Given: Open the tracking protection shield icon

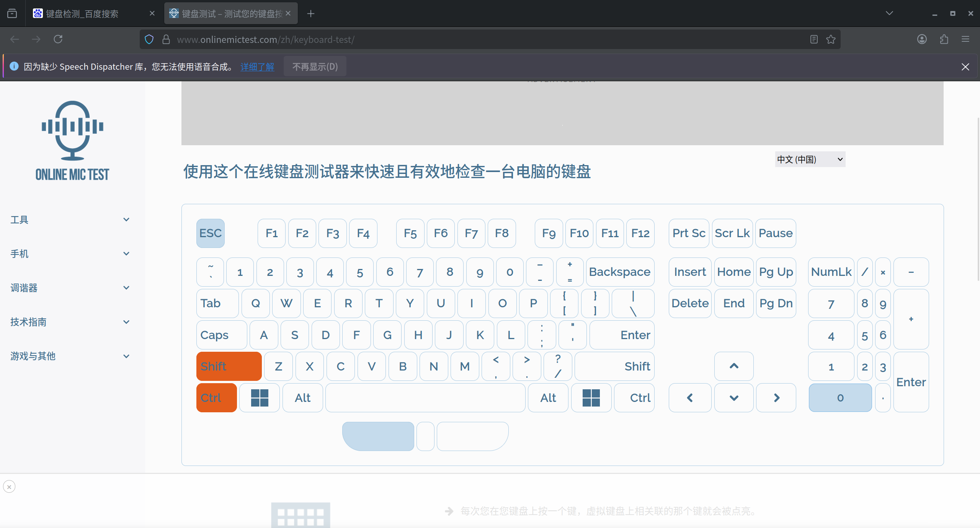Looking at the screenshot, I should (149, 39).
